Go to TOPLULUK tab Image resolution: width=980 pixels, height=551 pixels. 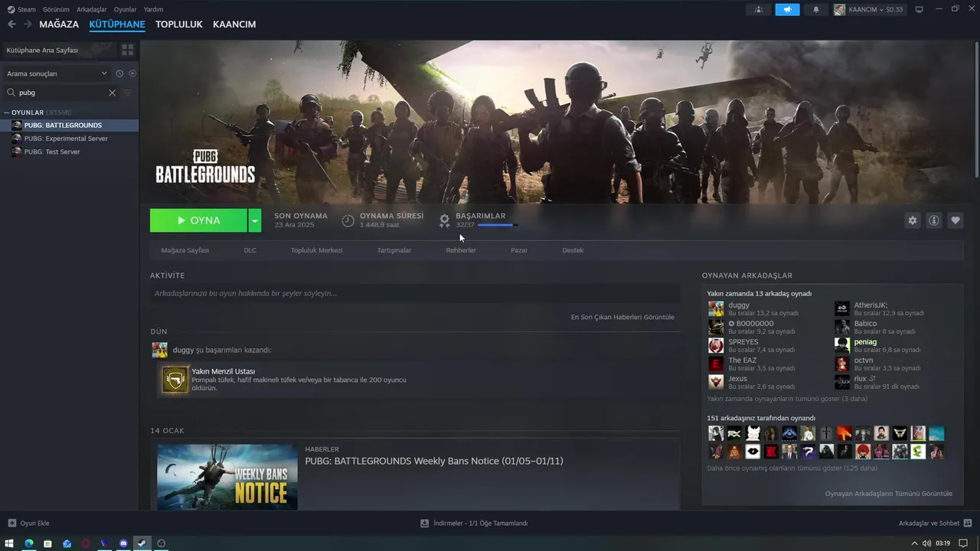(179, 24)
